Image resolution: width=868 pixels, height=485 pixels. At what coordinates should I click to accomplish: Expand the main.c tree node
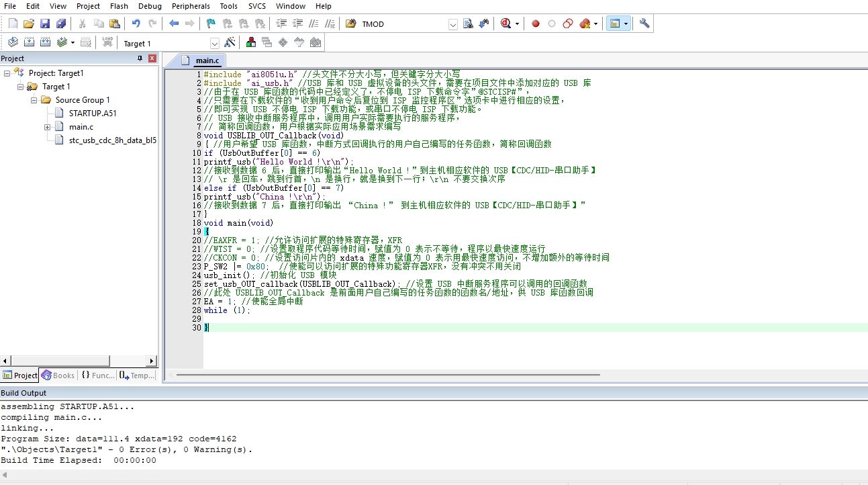(47, 127)
